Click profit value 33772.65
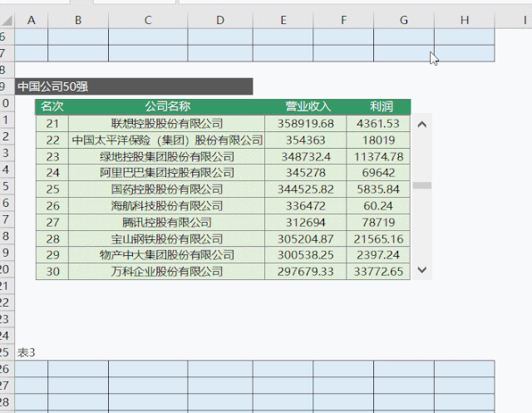The image size is (532, 413). [378, 272]
